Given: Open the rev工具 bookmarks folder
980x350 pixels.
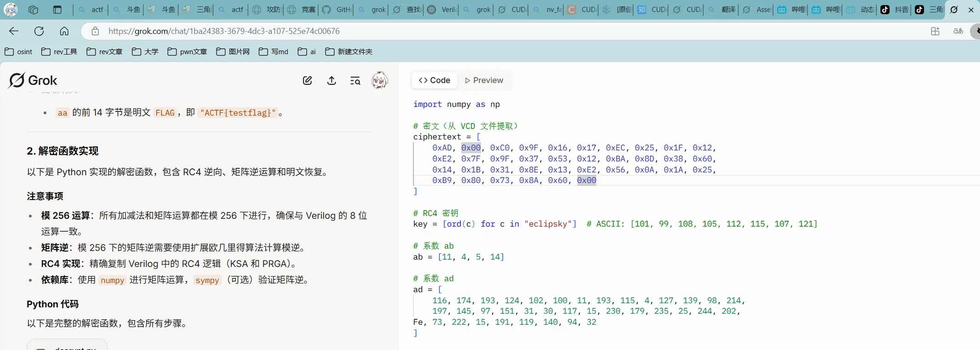Looking at the screenshot, I should (x=59, y=52).
